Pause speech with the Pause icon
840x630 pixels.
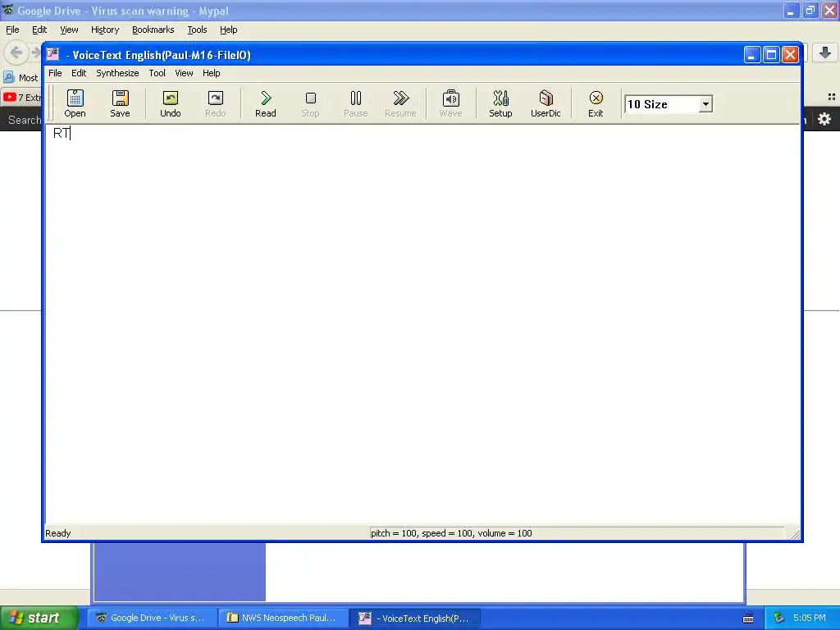356,103
